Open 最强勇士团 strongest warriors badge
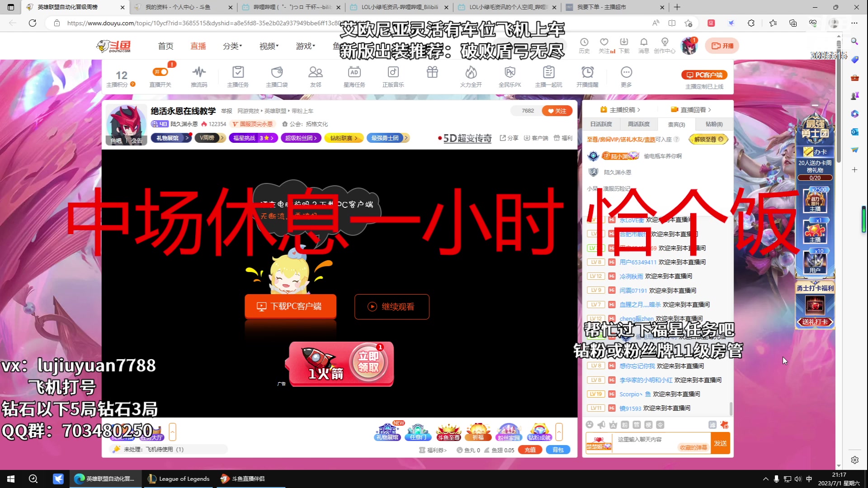This screenshot has width=868, height=488. [388, 138]
